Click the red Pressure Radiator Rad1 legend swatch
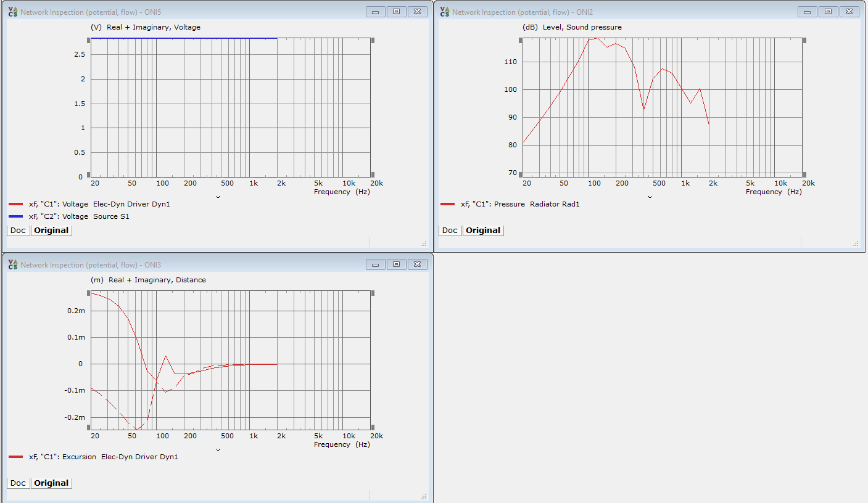 pyautogui.click(x=448, y=204)
